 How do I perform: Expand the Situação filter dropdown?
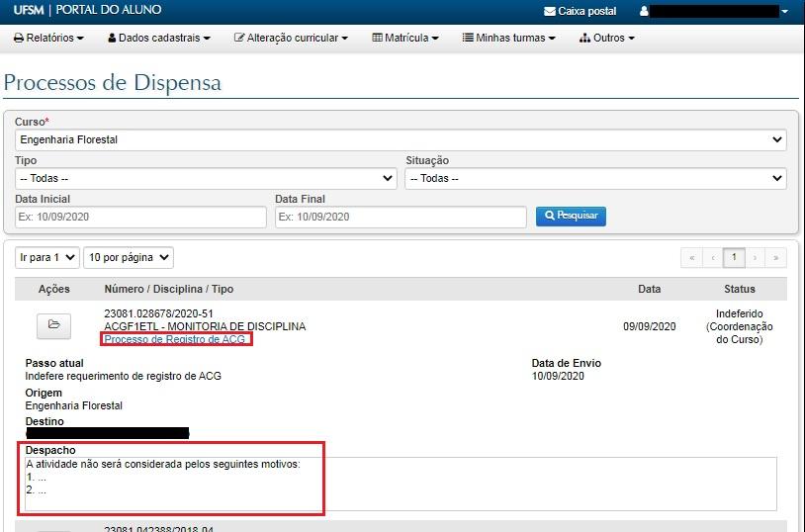[595, 179]
